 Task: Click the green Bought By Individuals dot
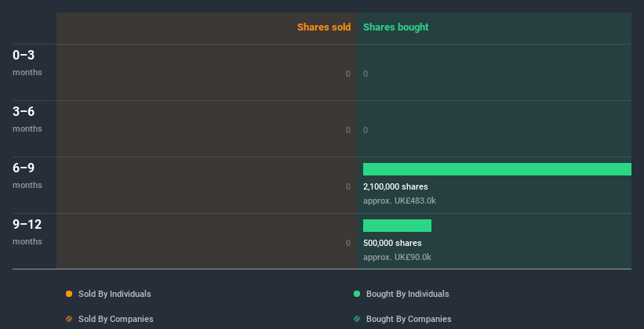coord(357,294)
